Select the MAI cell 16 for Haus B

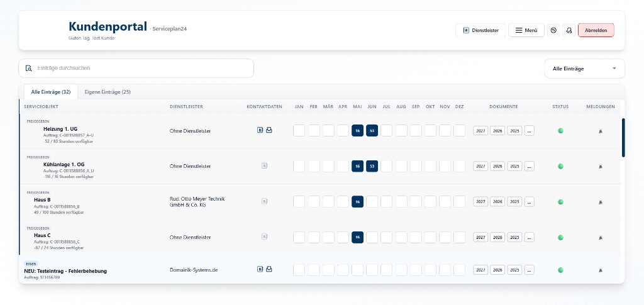(x=357, y=202)
